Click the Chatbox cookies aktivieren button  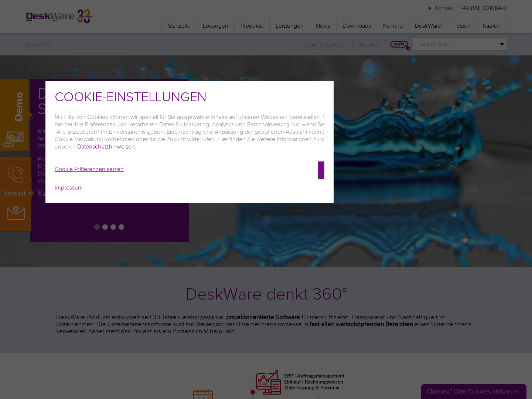[474, 392]
